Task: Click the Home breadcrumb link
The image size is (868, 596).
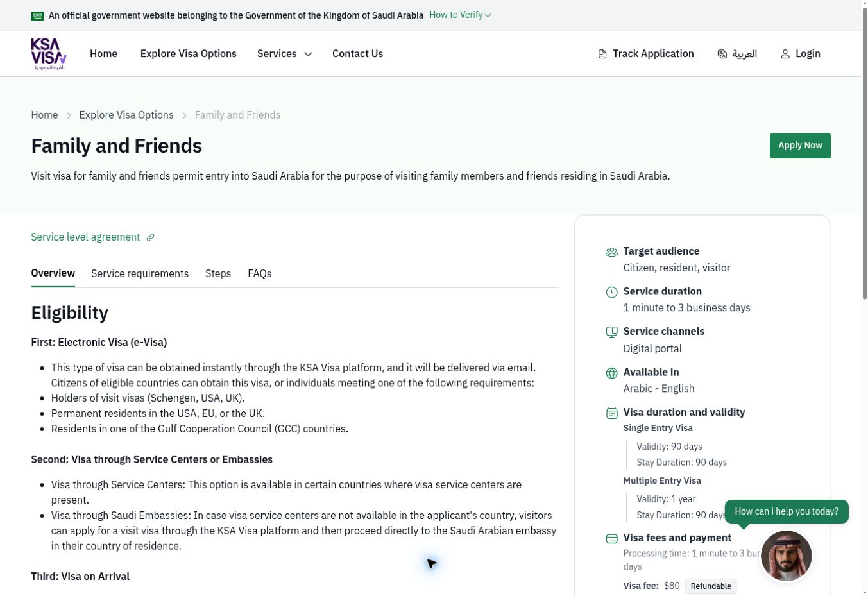Action: pyautogui.click(x=44, y=115)
